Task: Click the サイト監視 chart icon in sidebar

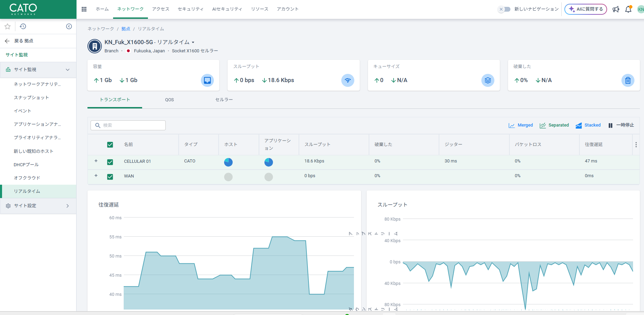Action: click(8, 70)
